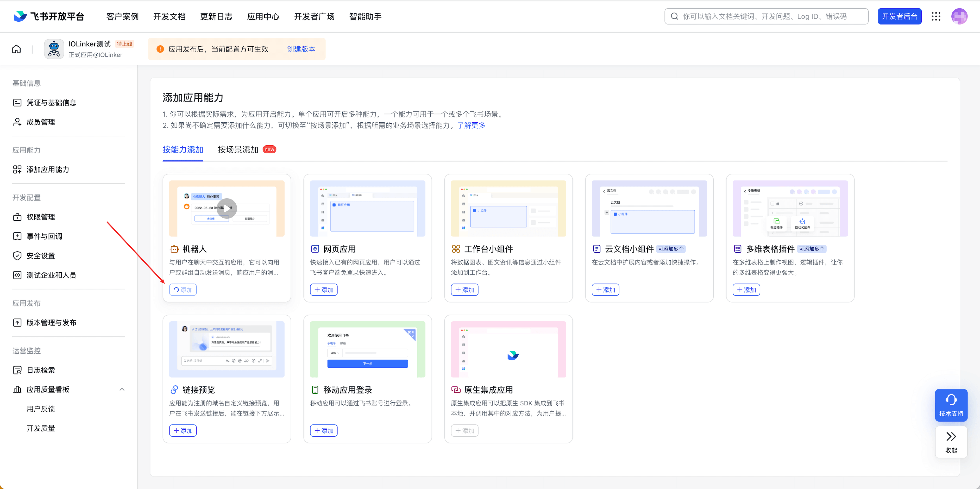Play the 机器人 preview video
This screenshot has height=489, width=980.
(x=227, y=208)
